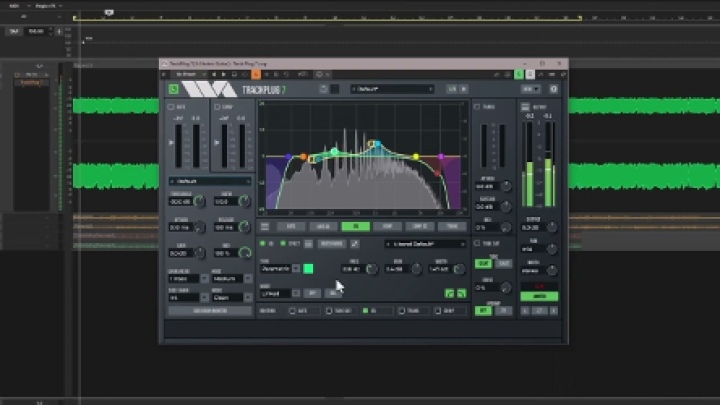Click the second green curve shape icon in EQ panel

click(x=461, y=293)
